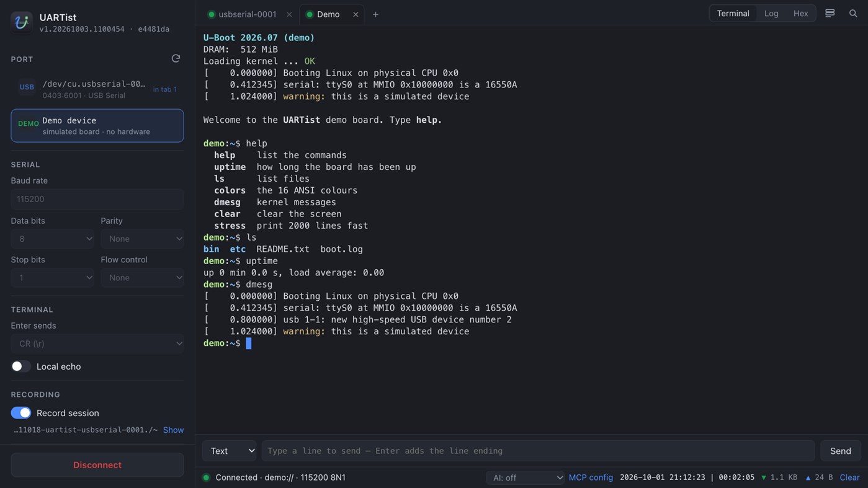Click the Send button
This screenshot has height=488, width=868.
841,451
